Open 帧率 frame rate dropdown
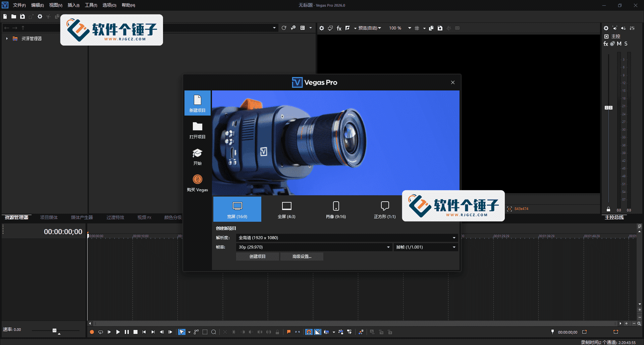The width and height of the screenshot is (644, 345). pyautogui.click(x=314, y=247)
